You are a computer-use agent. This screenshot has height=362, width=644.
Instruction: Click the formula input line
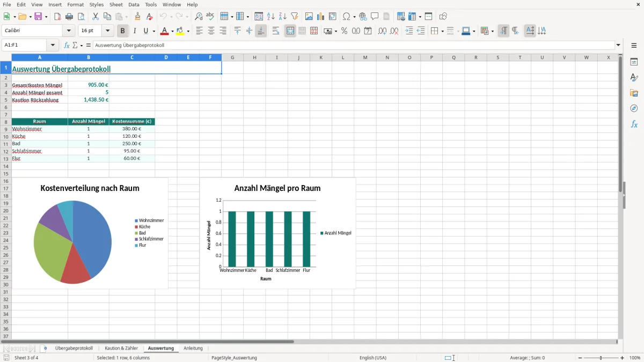[x=353, y=45]
